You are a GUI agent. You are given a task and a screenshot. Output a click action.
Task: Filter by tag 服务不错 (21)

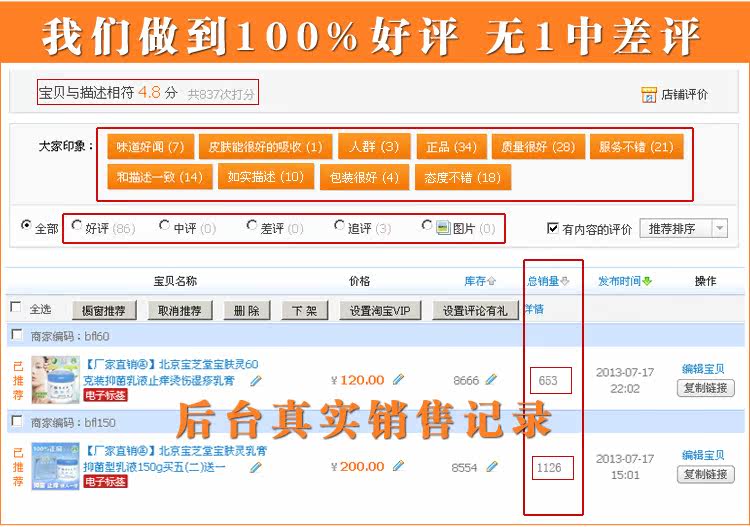click(637, 146)
